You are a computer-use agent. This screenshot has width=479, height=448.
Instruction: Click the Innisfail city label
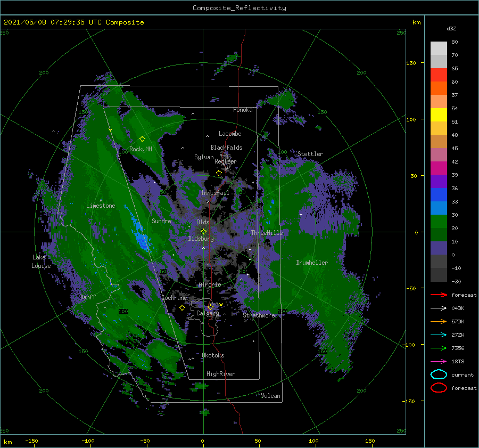pos(215,193)
